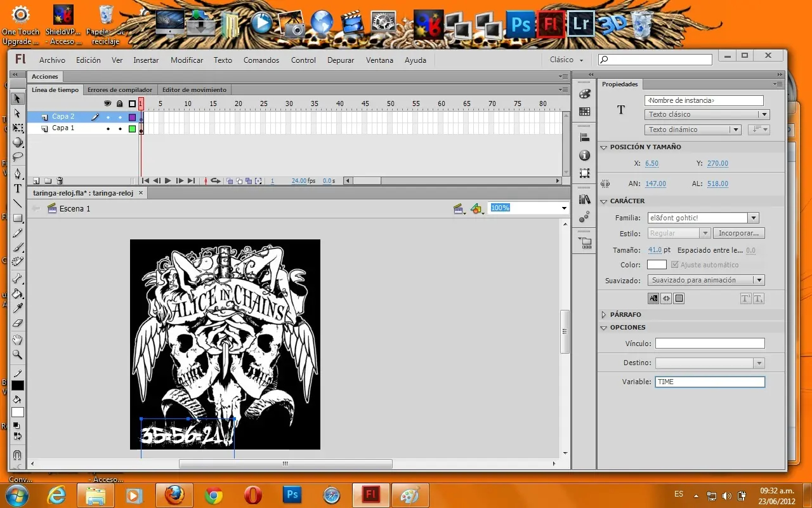Click the Snap to Objects magnet icon
Viewport: 812px width, 508px height.
(18, 455)
